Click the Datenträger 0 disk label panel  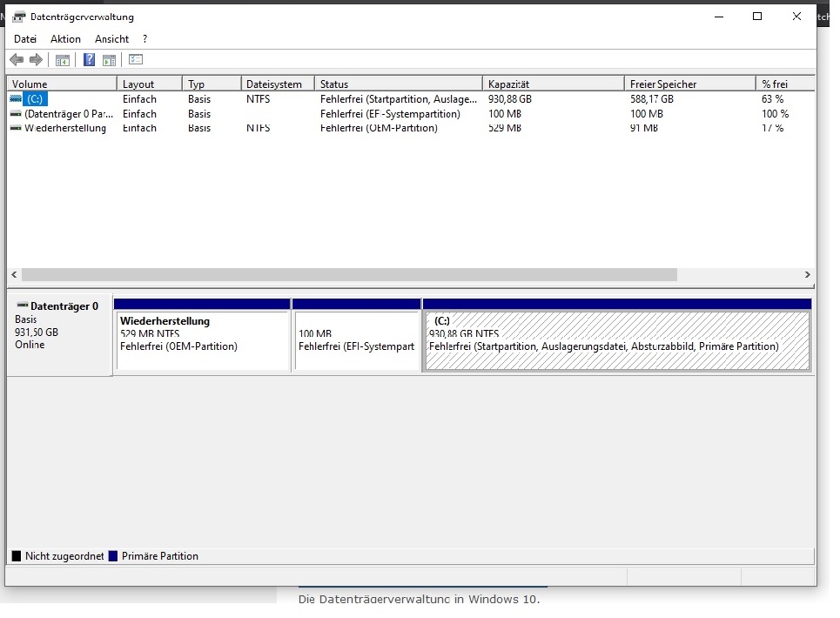pyautogui.click(x=59, y=334)
